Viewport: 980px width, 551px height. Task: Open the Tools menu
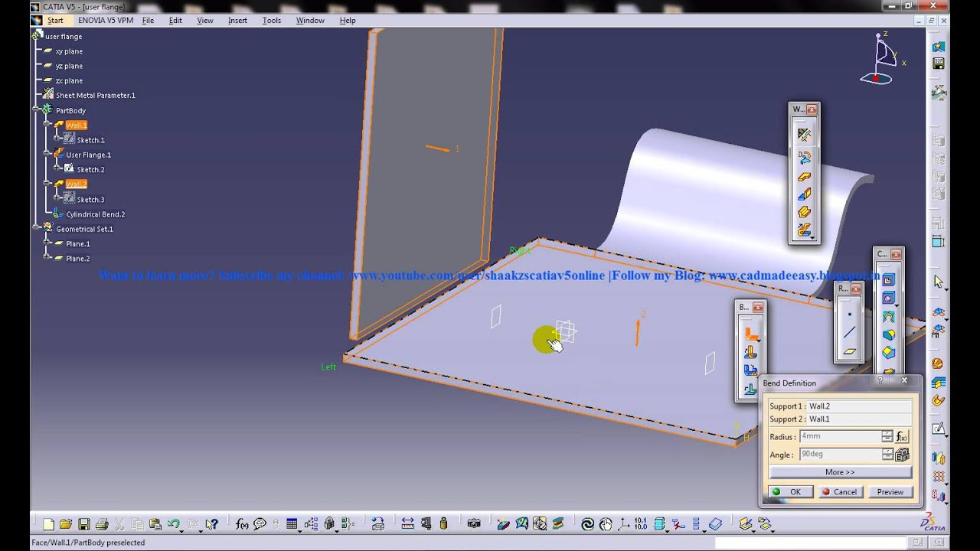pos(272,21)
